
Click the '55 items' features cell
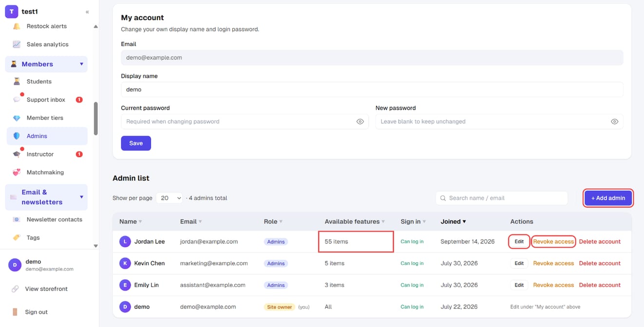coord(356,241)
